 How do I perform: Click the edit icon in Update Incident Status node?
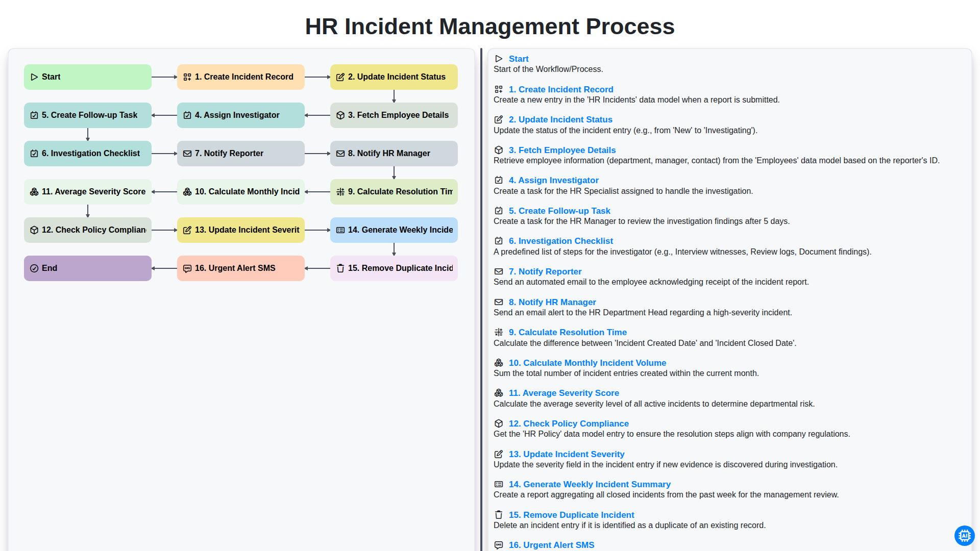pos(340,77)
